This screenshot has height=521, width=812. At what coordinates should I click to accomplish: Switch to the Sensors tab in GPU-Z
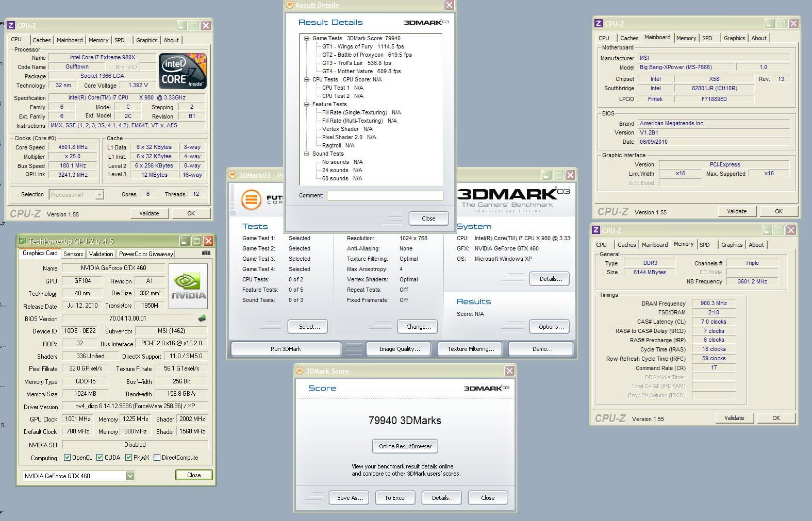tap(73, 254)
